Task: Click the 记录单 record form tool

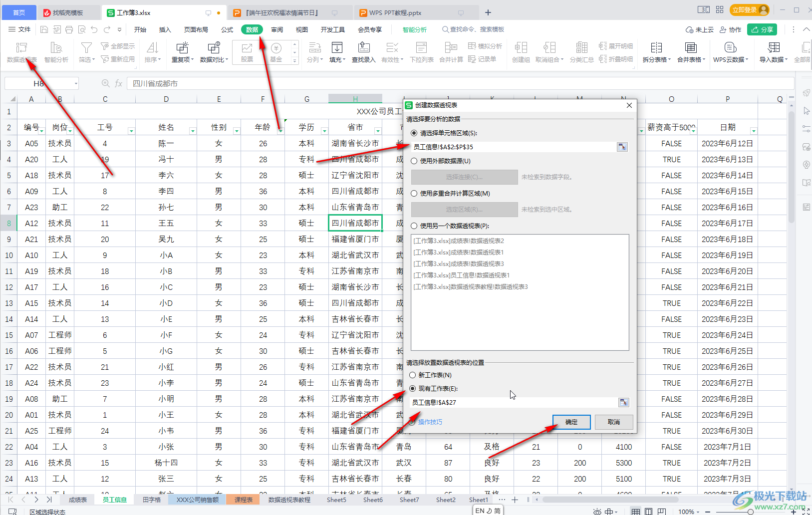Action: (482, 59)
